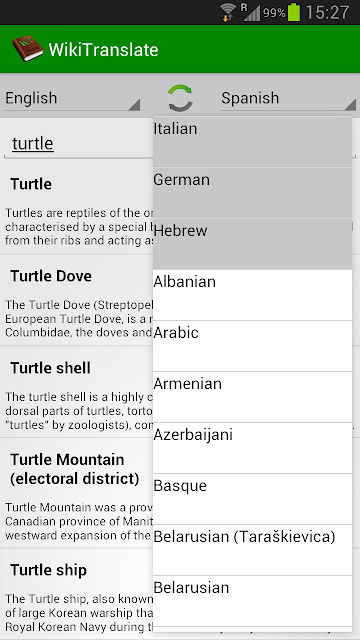Image resolution: width=360 pixels, height=640 pixels.
Task: Tap the battery indicator icon
Action: pyautogui.click(x=293, y=13)
